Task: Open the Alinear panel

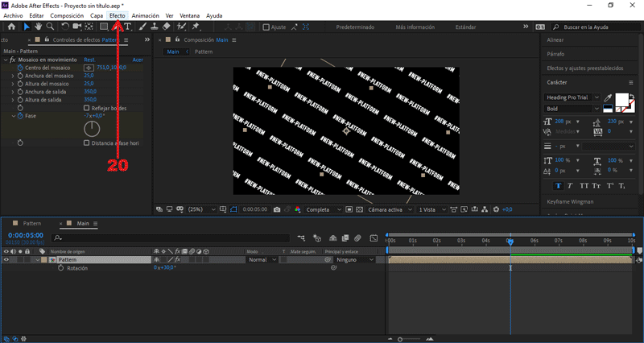Action: point(555,39)
